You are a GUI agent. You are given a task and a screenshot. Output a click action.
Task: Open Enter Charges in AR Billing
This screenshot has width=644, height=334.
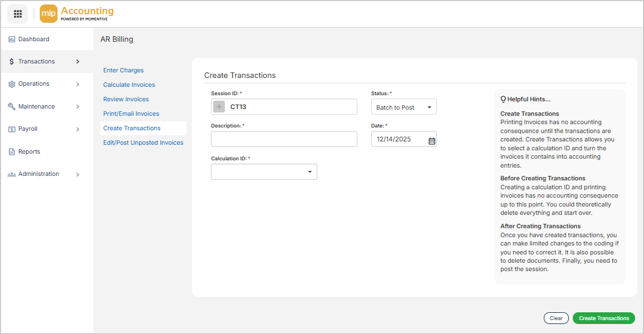click(x=123, y=71)
